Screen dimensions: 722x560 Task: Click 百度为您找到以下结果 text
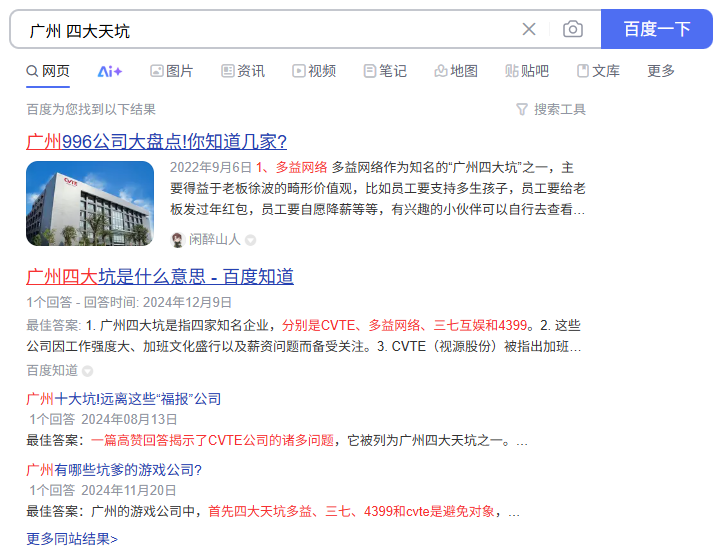[x=91, y=110]
